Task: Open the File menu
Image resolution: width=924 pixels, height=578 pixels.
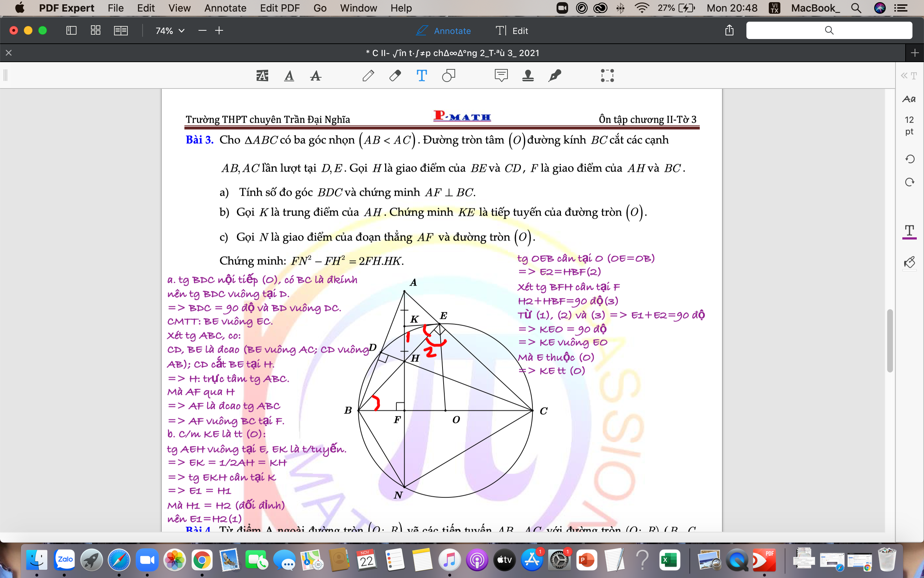Action: coord(116,8)
